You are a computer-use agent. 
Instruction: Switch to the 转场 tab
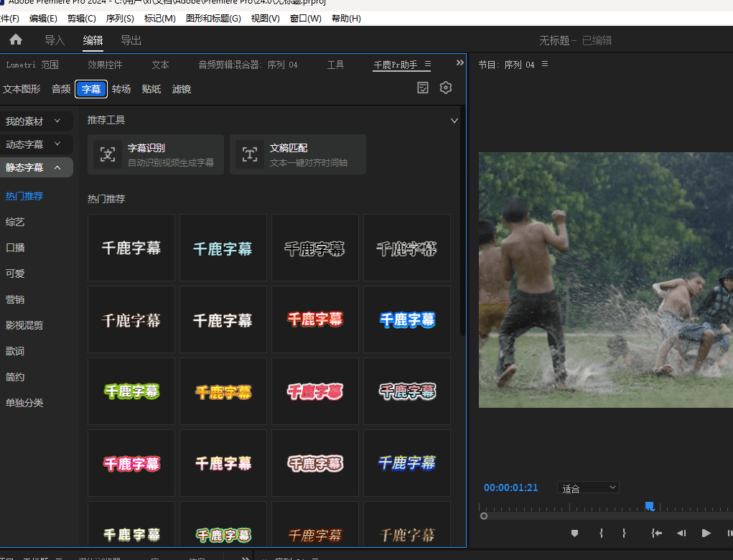tap(121, 89)
